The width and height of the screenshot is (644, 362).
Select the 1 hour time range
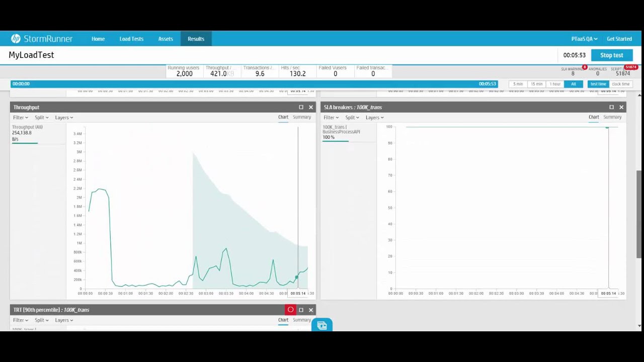click(x=555, y=84)
